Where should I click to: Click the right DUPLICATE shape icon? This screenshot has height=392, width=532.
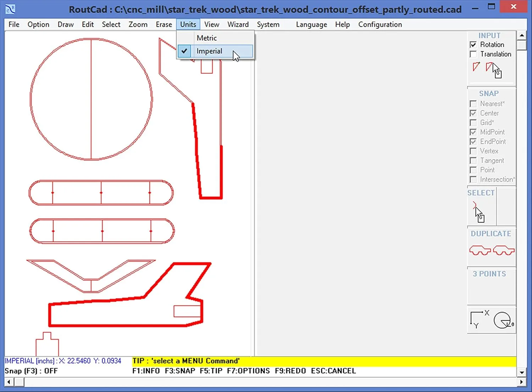(x=503, y=250)
